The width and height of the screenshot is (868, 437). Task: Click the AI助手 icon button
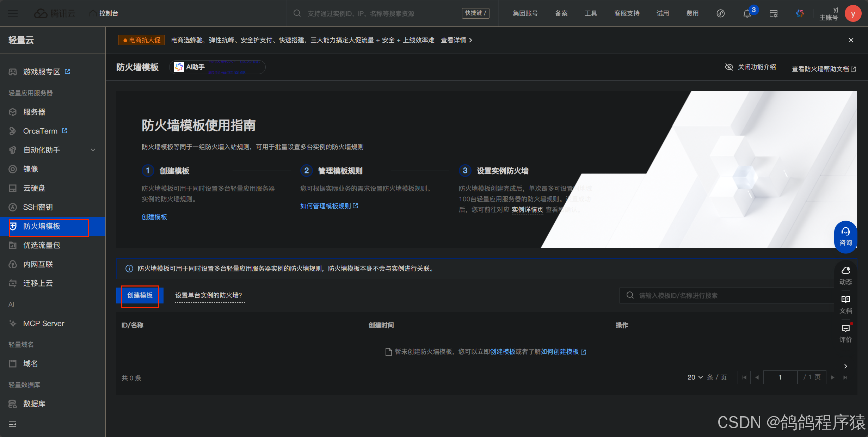(179, 67)
